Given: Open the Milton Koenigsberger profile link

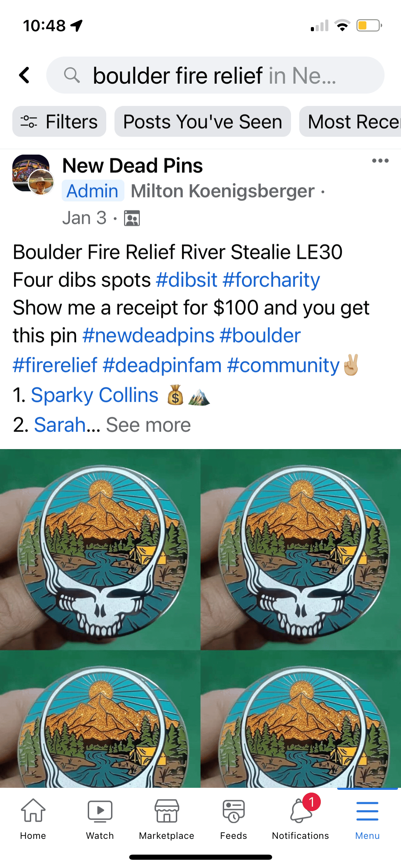Looking at the screenshot, I should pyautogui.click(x=223, y=191).
